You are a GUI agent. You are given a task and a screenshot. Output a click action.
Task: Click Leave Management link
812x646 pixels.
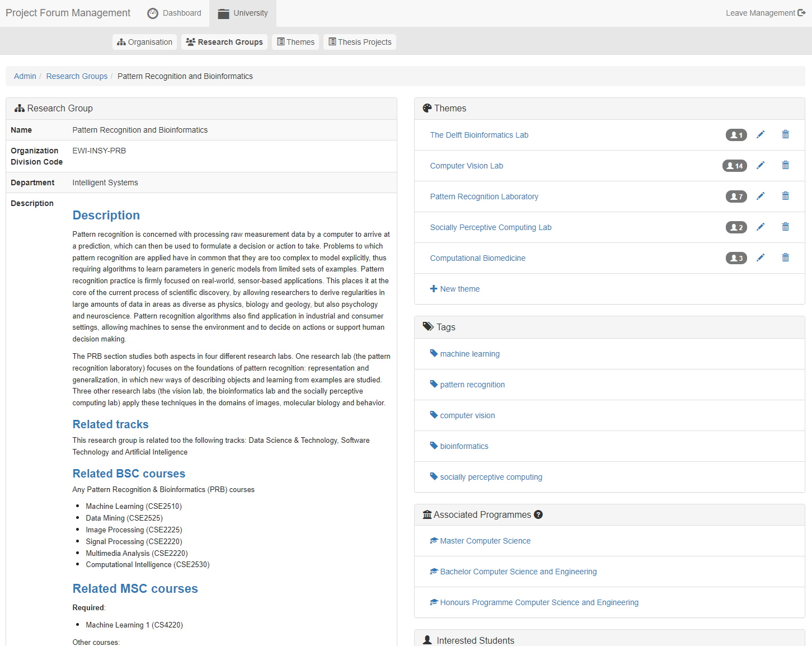point(765,13)
